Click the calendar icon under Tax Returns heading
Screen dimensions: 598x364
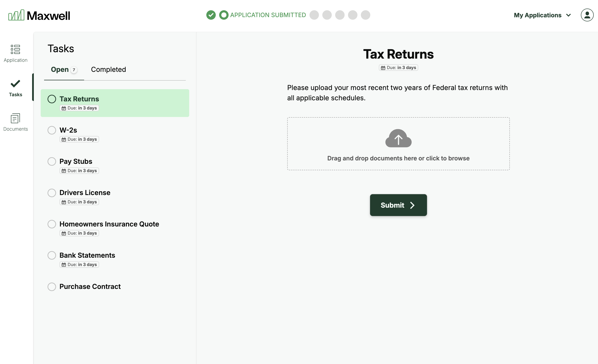pyautogui.click(x=383, y=68)
